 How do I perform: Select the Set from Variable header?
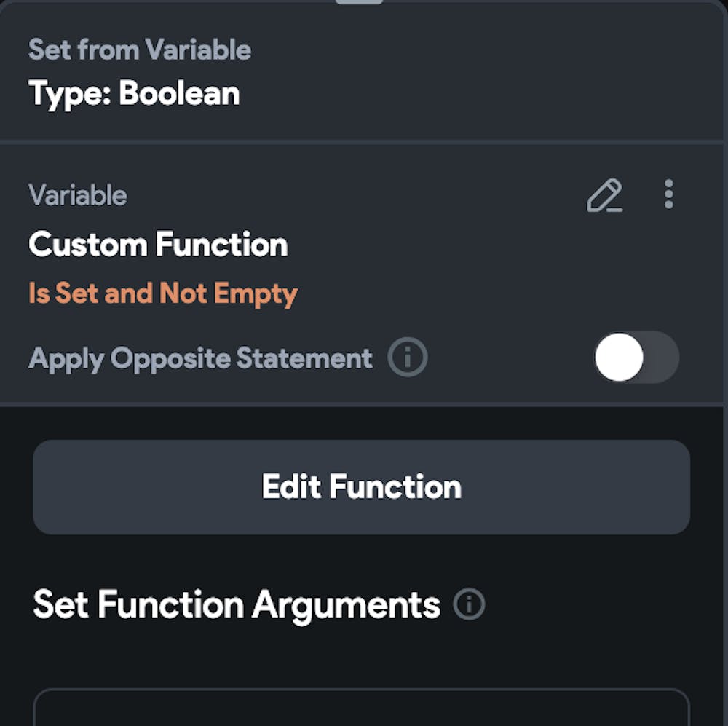pos(140,50)
